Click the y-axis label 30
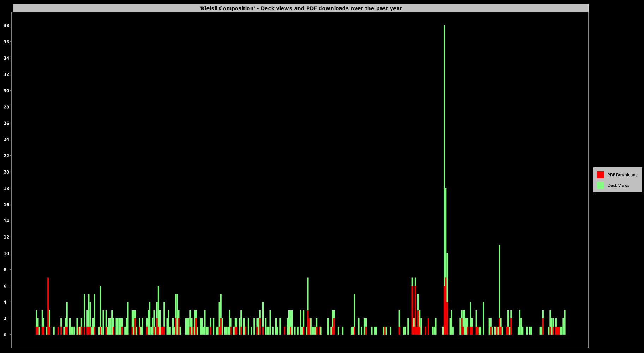Screen dimensions: 644x353 (6, 90)
